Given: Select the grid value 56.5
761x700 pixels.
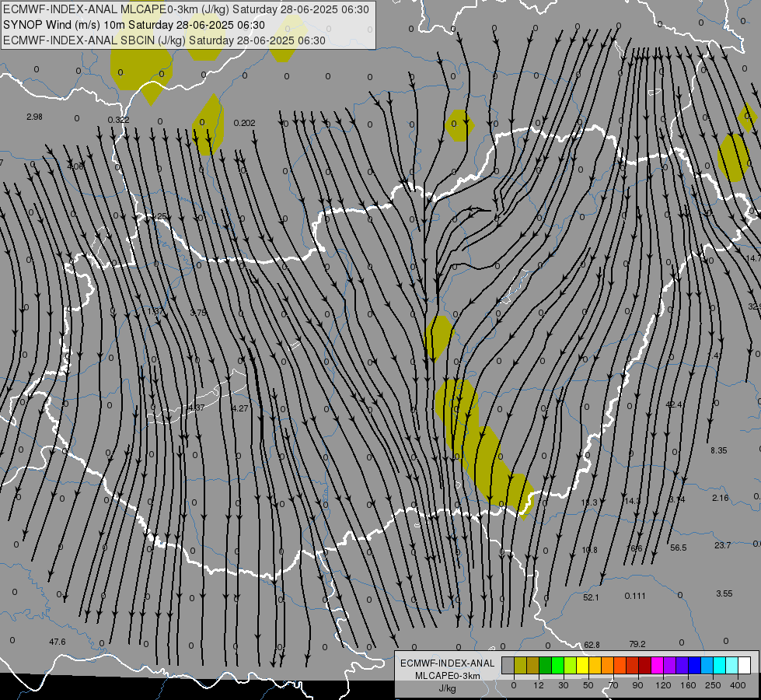Looking at the screenshot, I should (678, 548).
